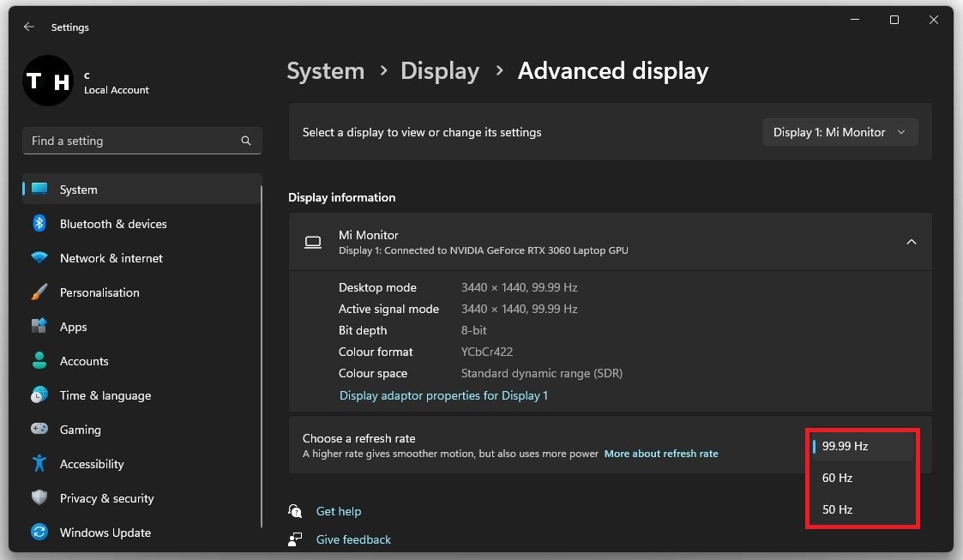Open Accessibility settings page
Image resolution: width=963 pixels, height=560 pixels.
coord(92,464)
